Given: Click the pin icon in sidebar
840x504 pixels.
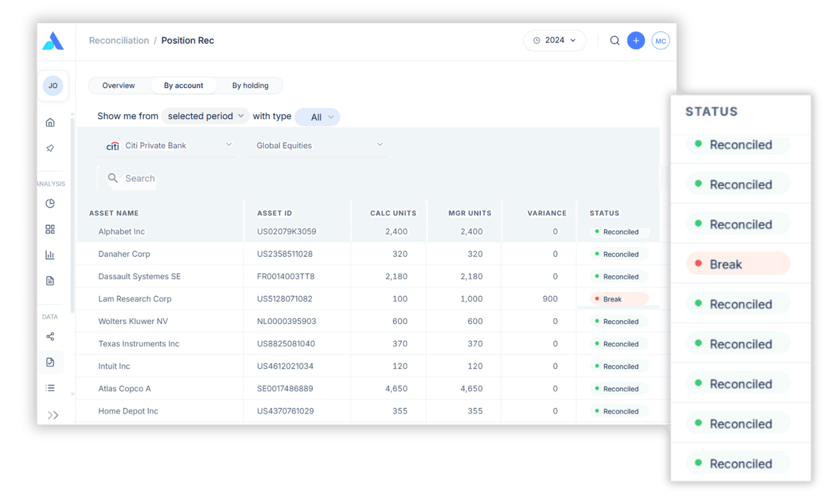Looking at the screenshot, I should (x=50, y=148).
